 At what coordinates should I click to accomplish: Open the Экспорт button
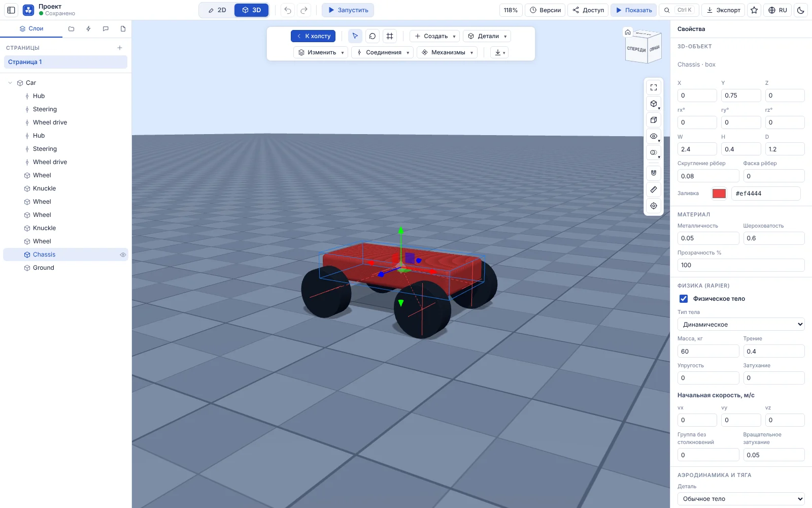[x=724, y=10]
